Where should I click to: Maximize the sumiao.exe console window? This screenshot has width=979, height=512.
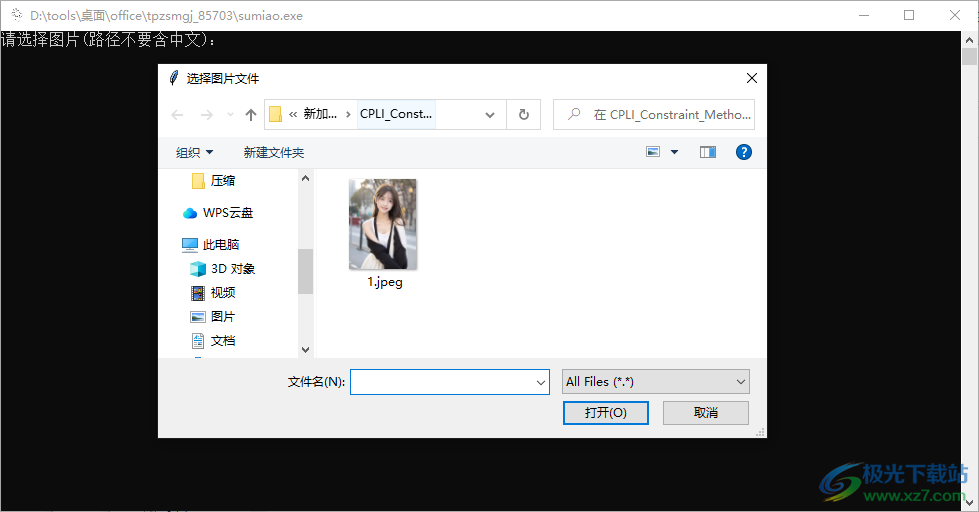point(909,15)
